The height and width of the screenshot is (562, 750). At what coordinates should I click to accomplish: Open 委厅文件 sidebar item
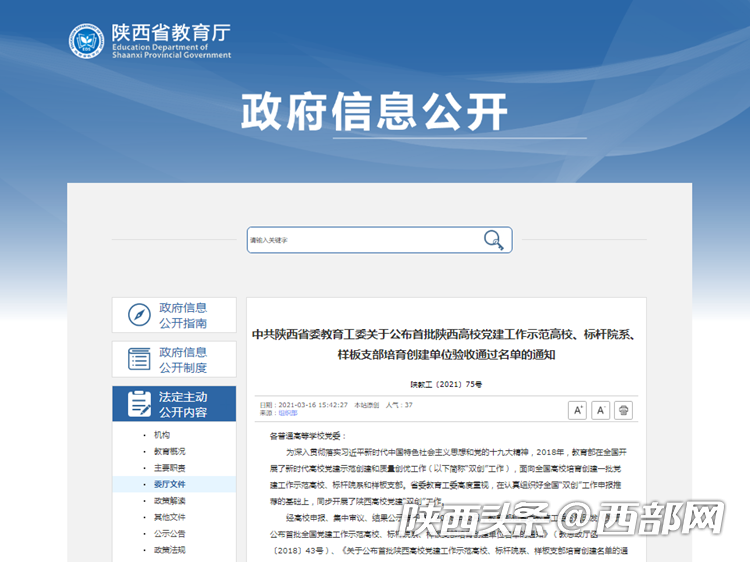169,484
